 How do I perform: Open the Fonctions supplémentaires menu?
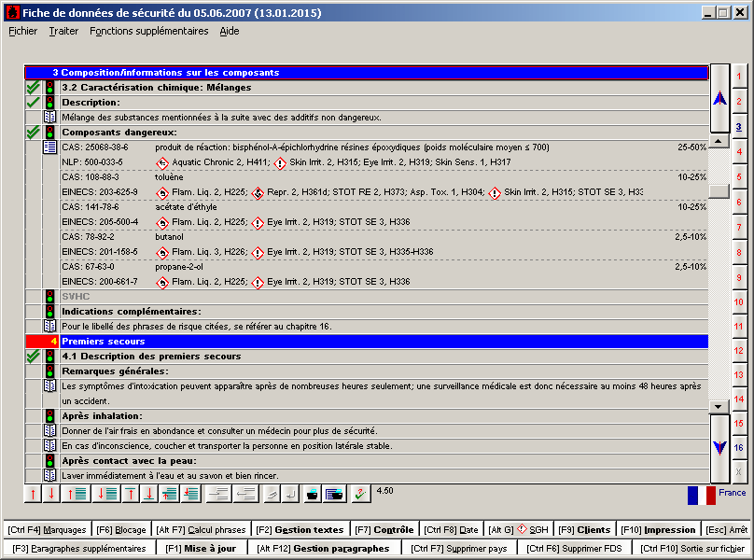149,31
